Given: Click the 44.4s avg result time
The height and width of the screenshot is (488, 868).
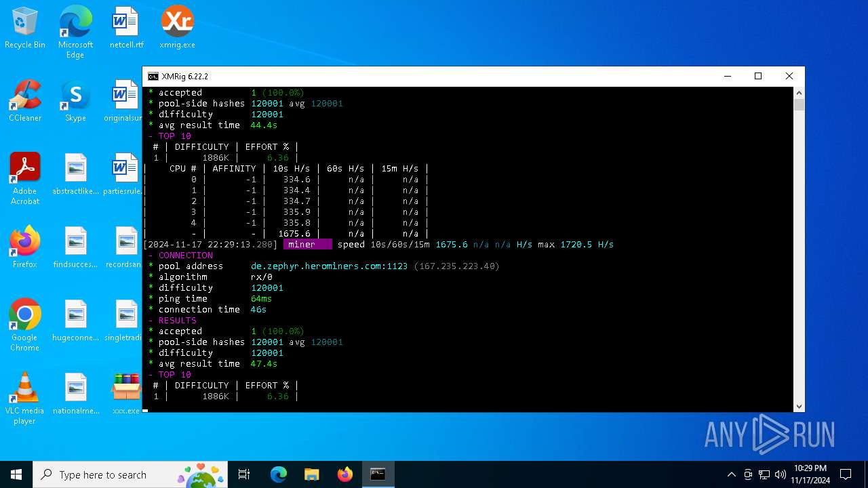Looking at the screenshot, I should [x=264, y=125].
